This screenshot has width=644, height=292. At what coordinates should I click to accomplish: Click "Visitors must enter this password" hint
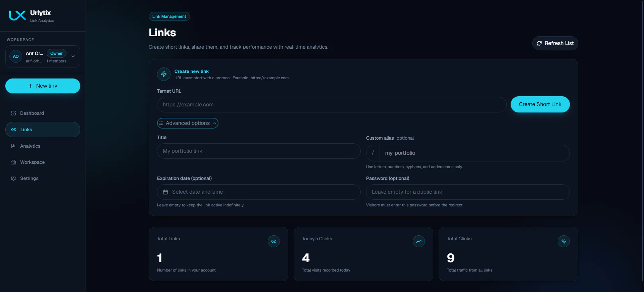(415, 205)
